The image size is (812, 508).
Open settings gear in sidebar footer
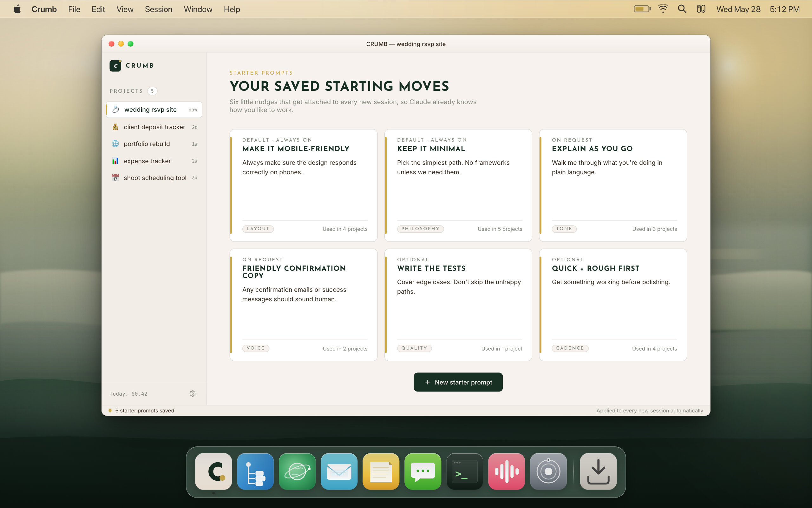193,393
